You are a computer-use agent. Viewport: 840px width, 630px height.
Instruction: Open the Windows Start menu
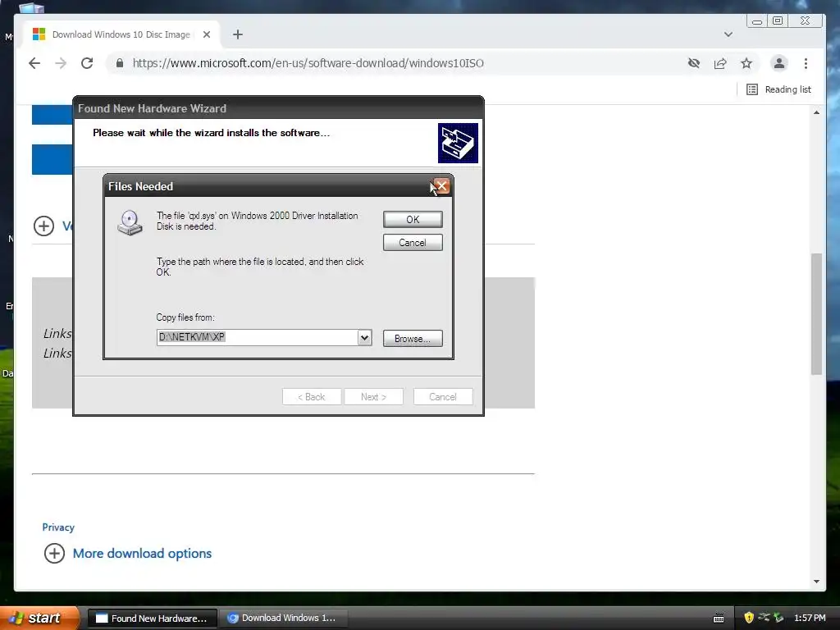pos(39,618)
